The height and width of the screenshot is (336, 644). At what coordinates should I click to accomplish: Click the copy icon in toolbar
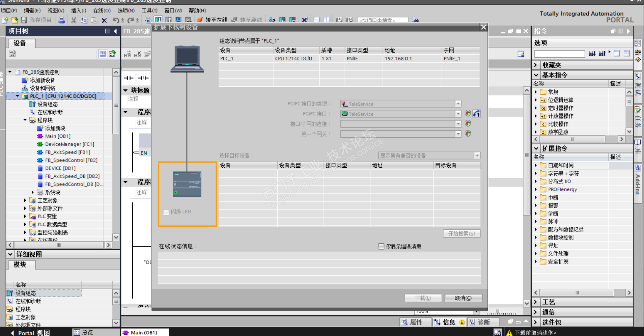(84, 20)
